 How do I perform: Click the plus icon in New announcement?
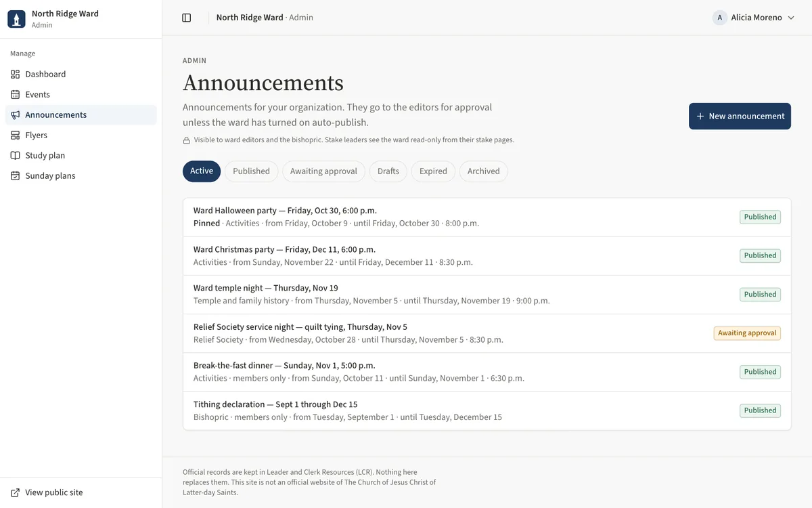click(x=700, y=117)
